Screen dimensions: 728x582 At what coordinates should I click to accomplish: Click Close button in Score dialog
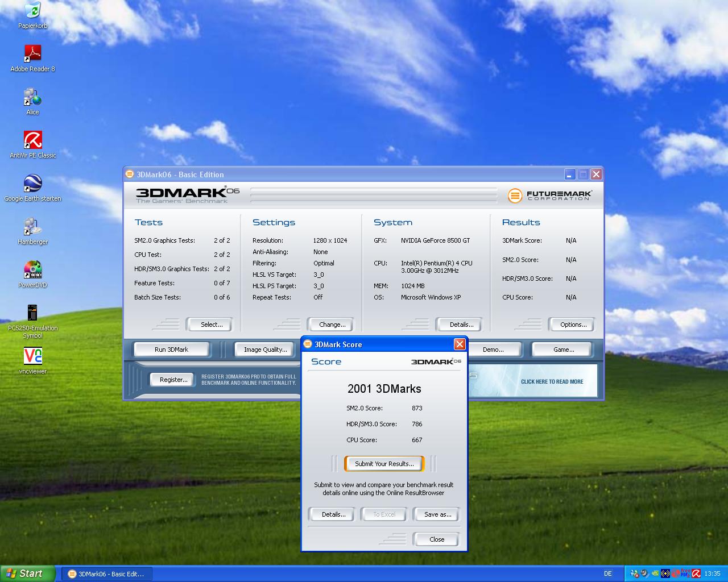click(x=436, y=539)
